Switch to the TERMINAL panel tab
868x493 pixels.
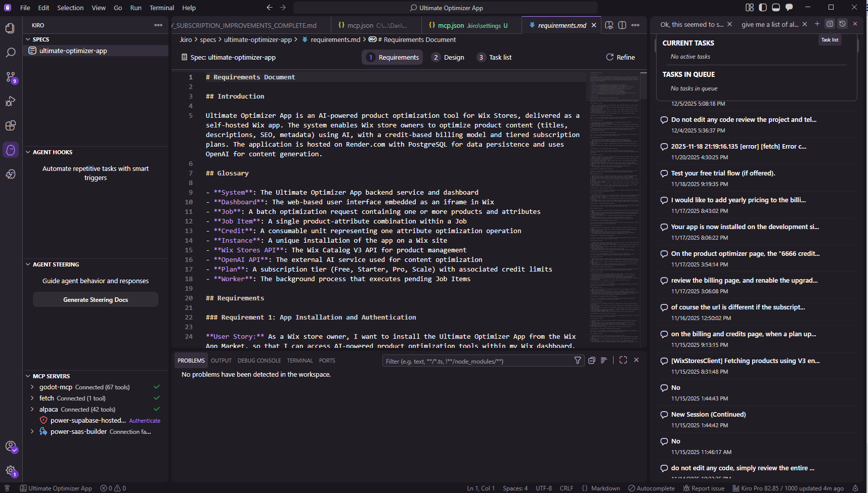coord(300,361)
